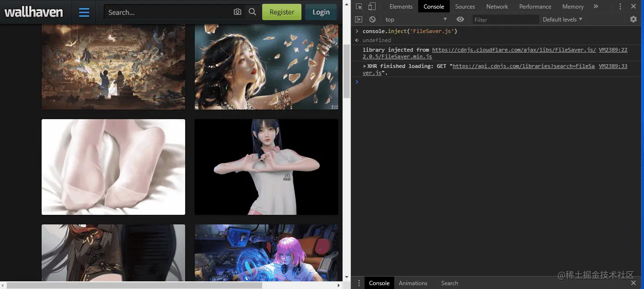
Task: Click the page scrollbar down arrow
Action: (346, 278)
